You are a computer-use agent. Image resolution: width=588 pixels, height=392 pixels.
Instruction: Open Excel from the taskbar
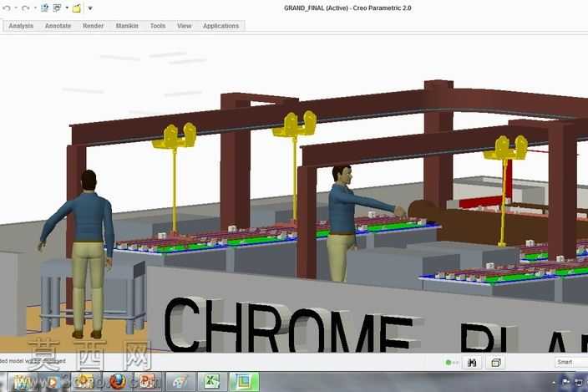tap(212, 382)
